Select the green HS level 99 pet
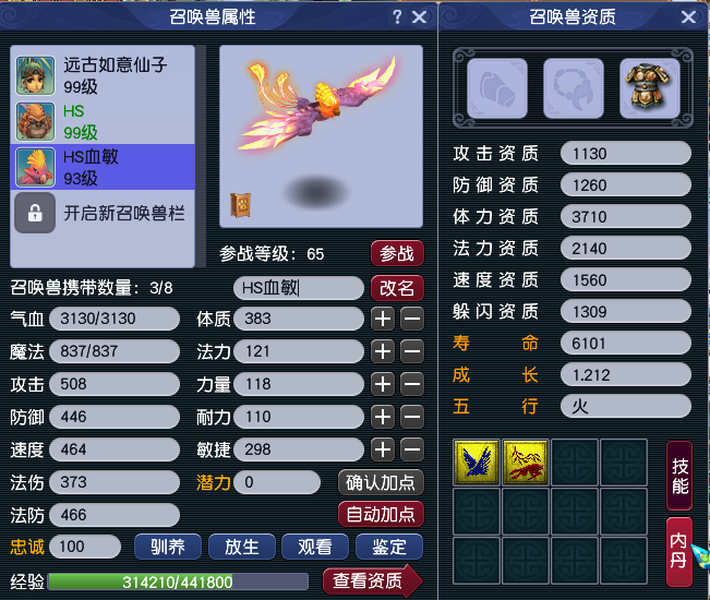Image resolution: width=710 pixels, height=600 pixels. click(103, 121)
